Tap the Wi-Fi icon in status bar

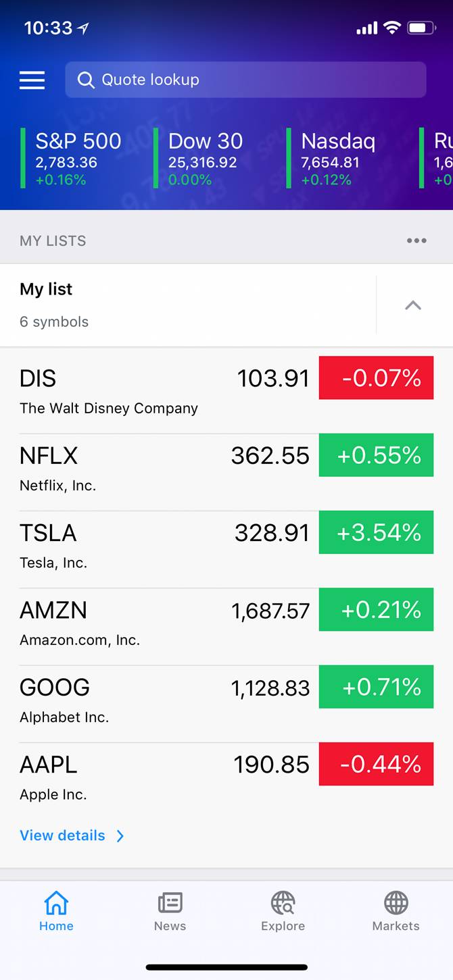click(390, 28)
